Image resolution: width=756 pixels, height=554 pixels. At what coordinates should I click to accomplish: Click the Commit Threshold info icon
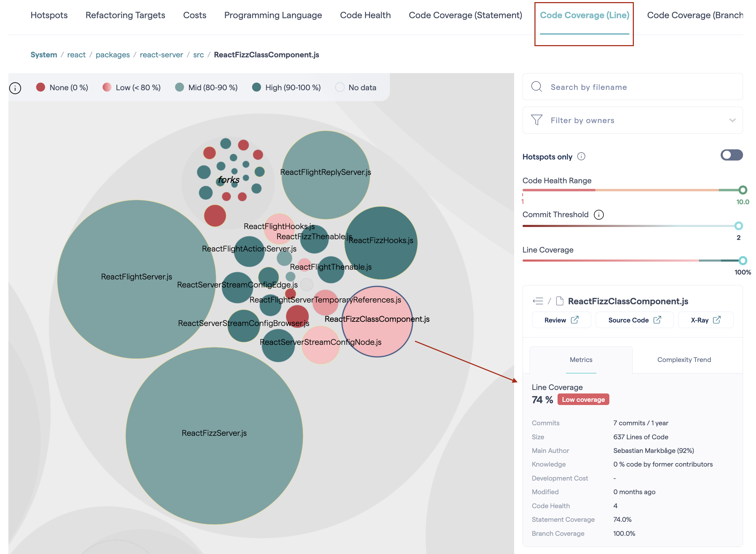pos(599,215)
